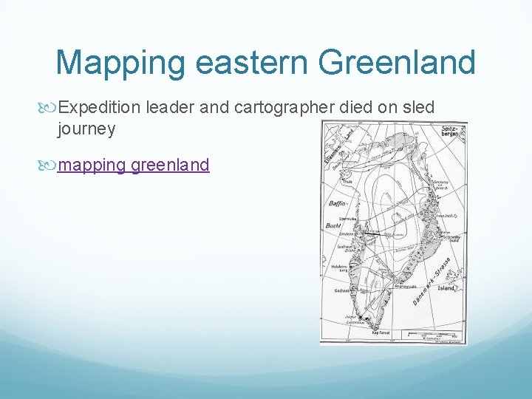
Task: Click the "Island" label on the map
Action: [x=446, y=288]
